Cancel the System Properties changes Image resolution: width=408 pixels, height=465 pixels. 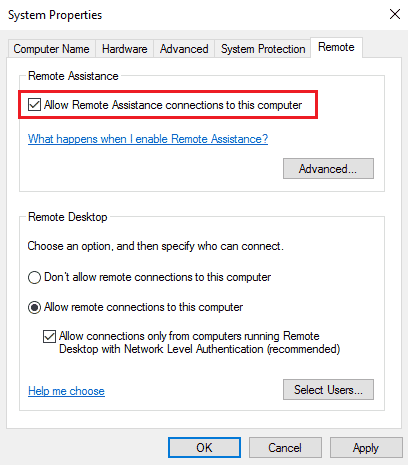click(285, 447)
